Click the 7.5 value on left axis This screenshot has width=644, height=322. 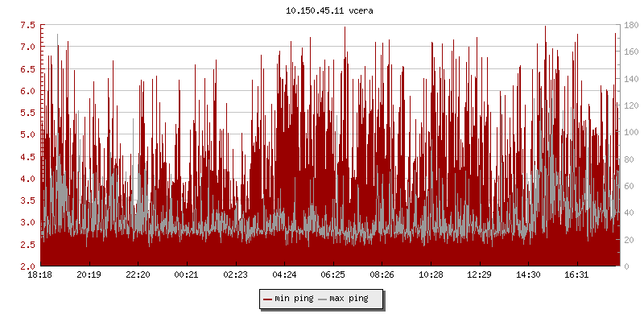[x=27, y=25]
